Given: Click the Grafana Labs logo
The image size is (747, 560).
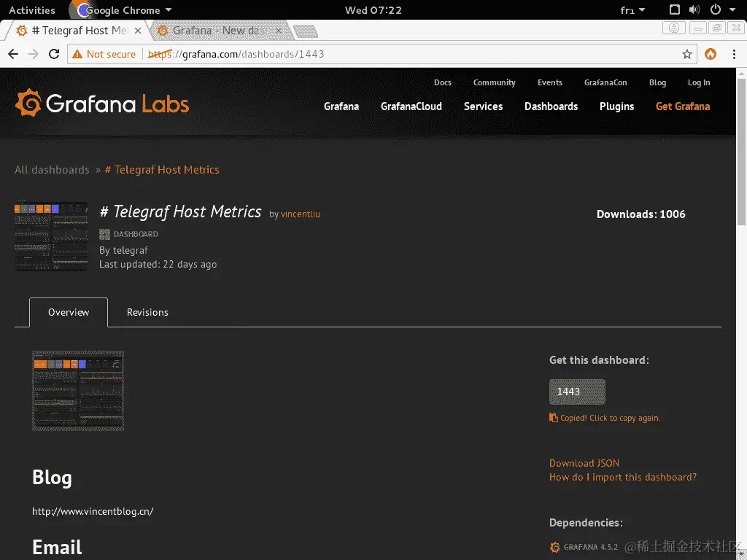Looking at the screenshot, I should pyautogui.click(x=102, y=103).
